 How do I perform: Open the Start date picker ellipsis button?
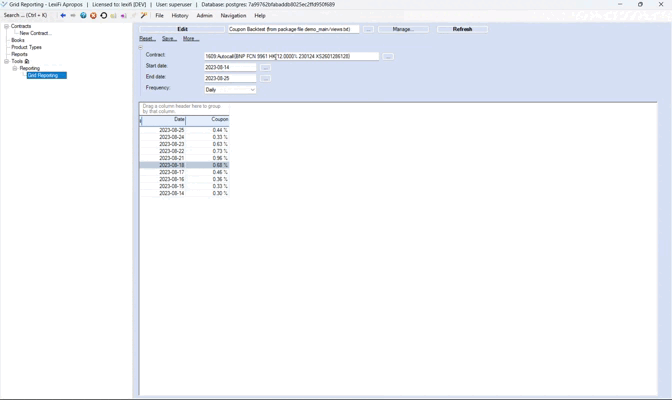(x=265, y=67)
